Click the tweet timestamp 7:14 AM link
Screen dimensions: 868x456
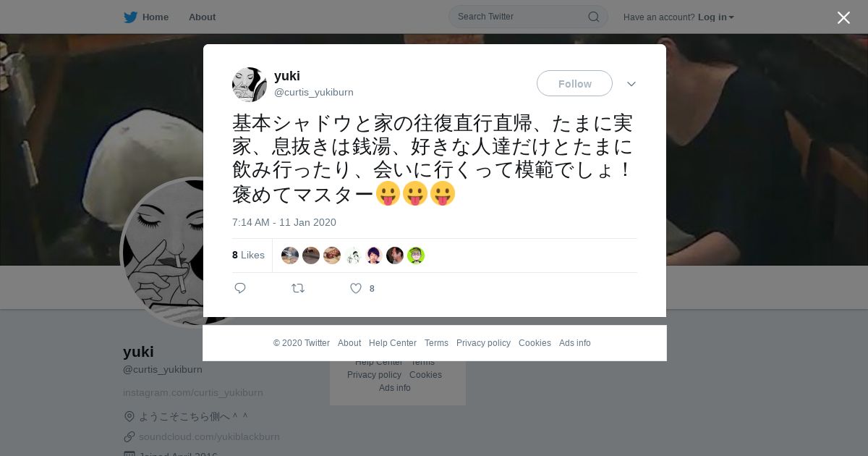(284, 222)
